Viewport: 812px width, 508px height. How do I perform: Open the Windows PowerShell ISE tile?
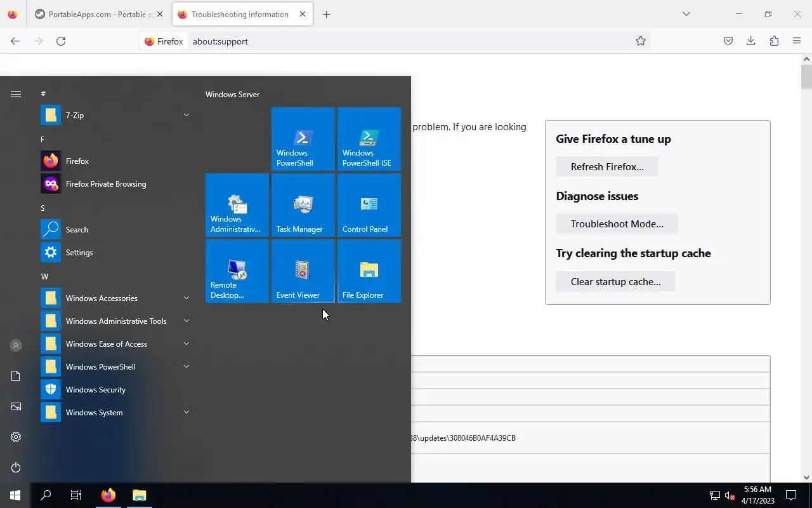coord(369,139)
